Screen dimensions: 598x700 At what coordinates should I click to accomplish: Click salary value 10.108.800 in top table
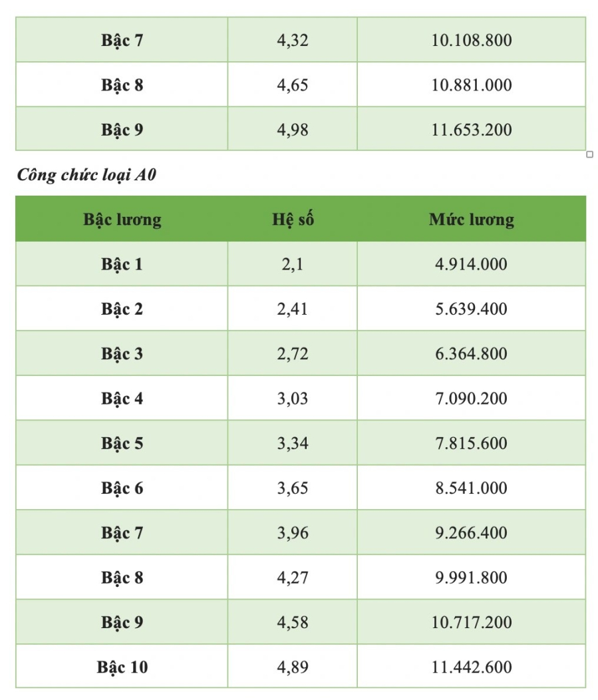coord(471,40)
